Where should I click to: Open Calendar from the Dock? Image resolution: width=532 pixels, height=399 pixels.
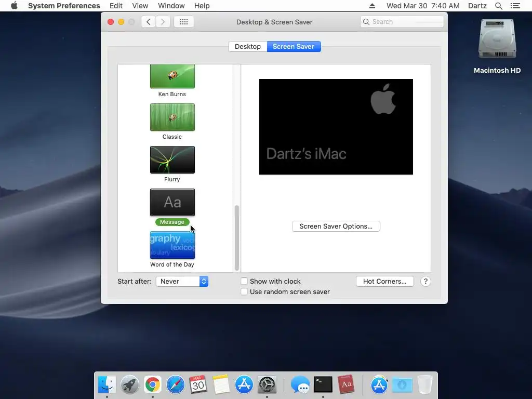(x=198, y=385)
